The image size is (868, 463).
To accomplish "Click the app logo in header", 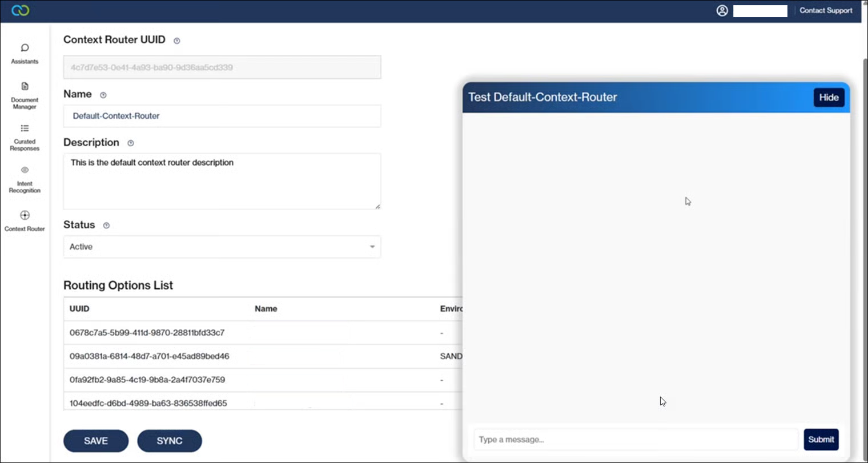I will tap(20, 11).
